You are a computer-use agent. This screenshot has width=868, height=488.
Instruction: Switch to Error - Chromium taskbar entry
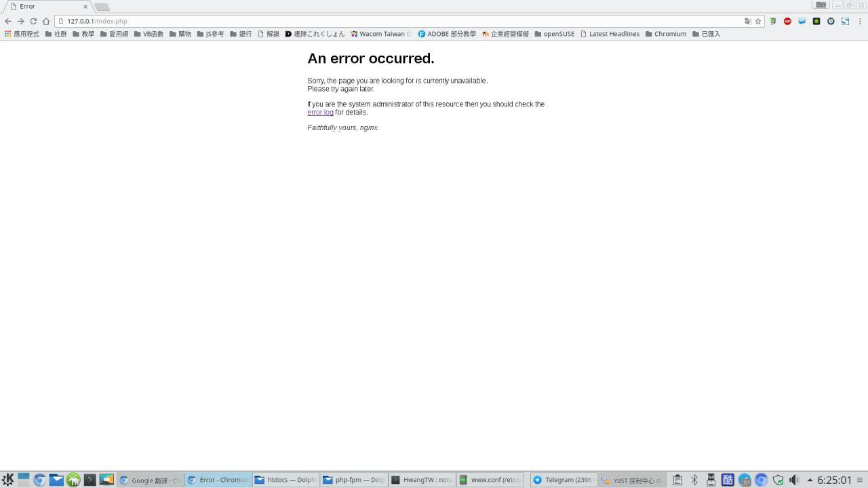(x=218, y=480)
